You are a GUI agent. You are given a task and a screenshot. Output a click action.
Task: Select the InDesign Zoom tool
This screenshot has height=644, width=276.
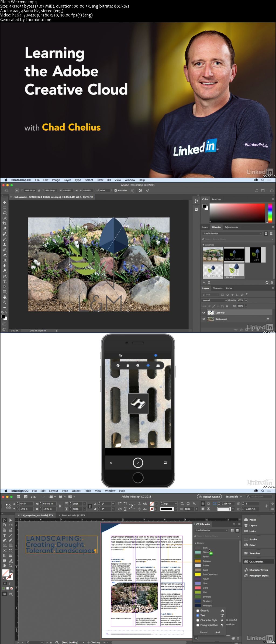click(x=11, y=565)
